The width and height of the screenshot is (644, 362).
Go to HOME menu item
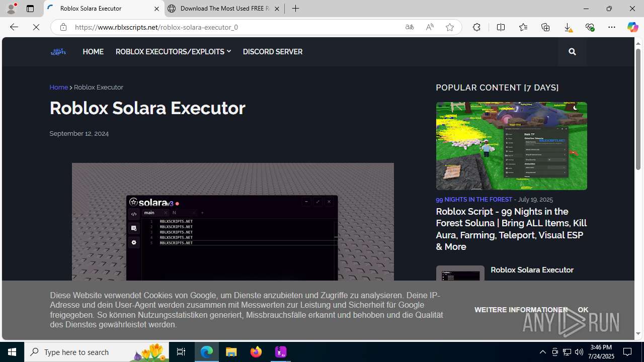click(x=93, y=52)
